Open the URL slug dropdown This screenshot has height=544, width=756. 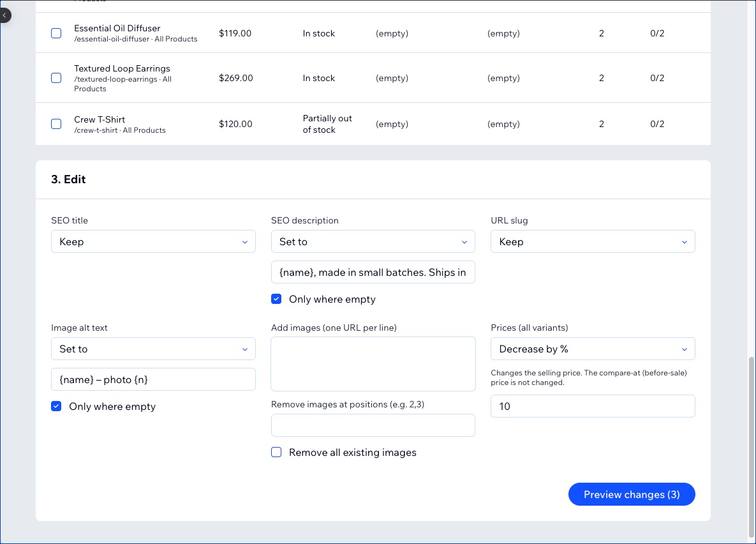(593, 241)
